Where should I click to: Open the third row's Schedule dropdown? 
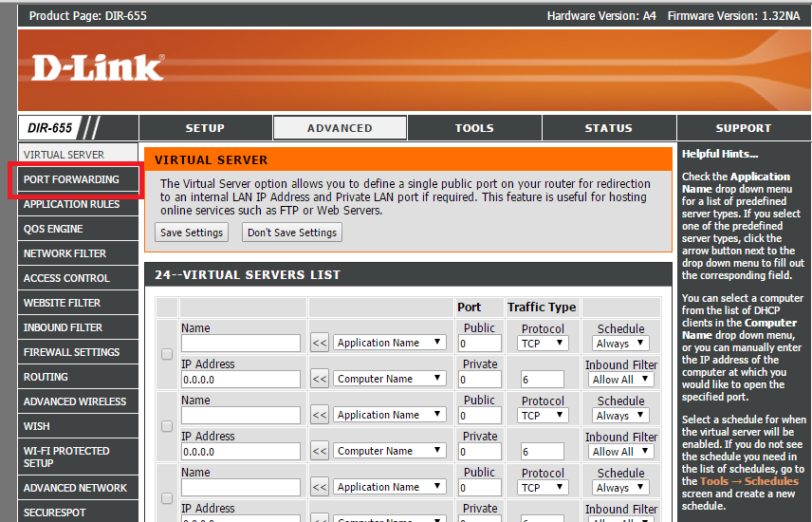(619, 487)
